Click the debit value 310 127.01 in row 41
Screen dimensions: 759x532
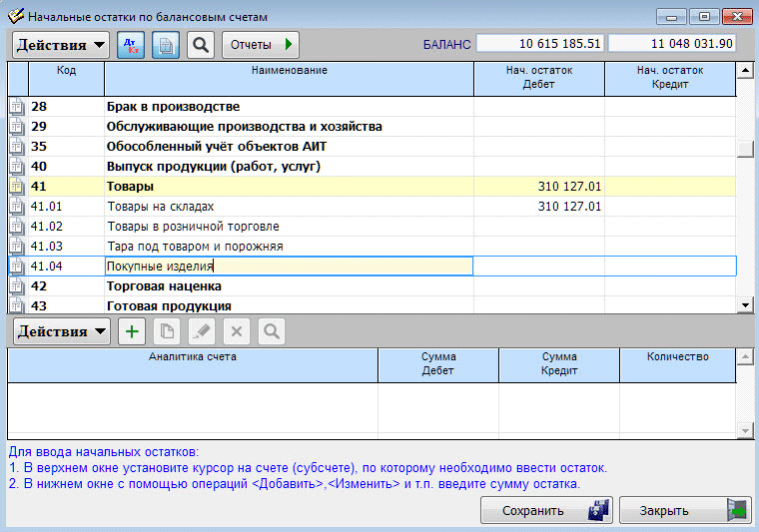tap(569, 187)
